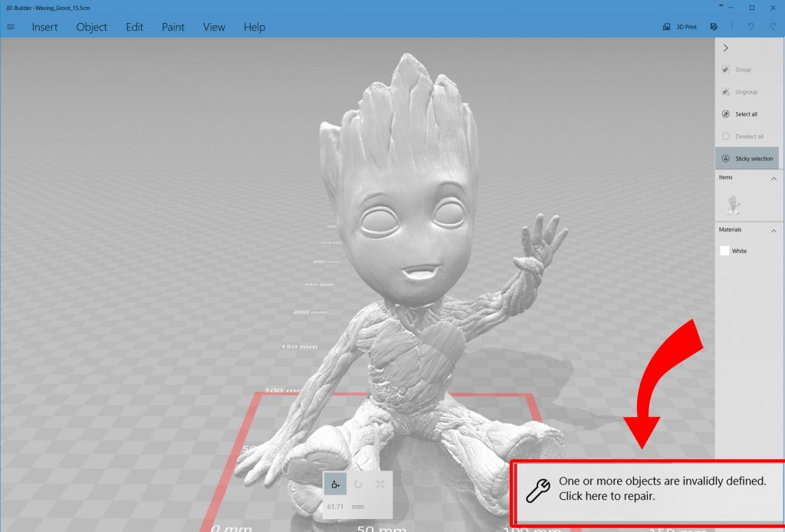Select the Scale tool on the manipulator bar

pyautogui.click(x=381, y=483)
